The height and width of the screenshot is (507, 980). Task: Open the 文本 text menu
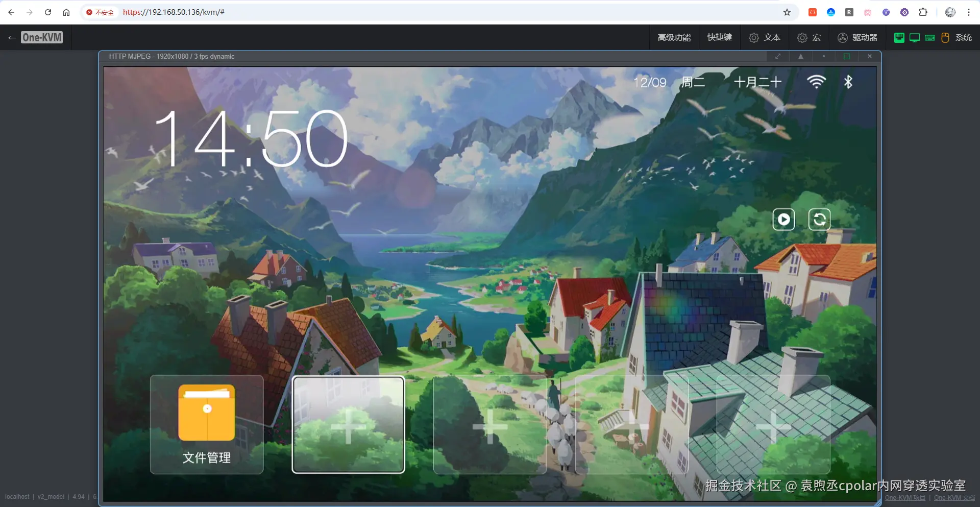click(x=765, y=37)
